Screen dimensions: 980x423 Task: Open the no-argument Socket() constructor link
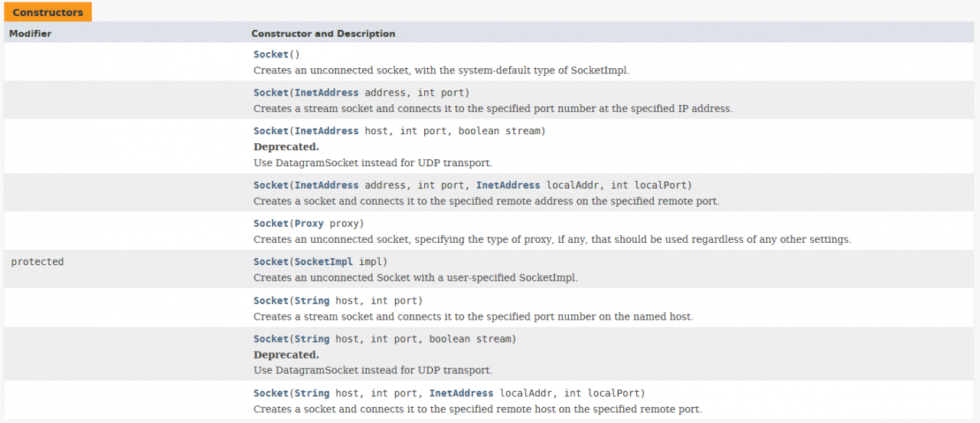(271, 54)
